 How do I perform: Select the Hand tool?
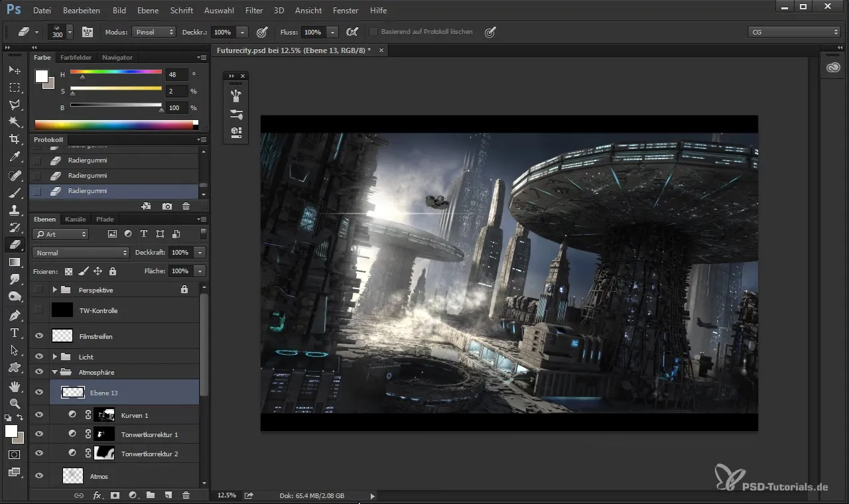pyautogui.click(x=14, y=386)
